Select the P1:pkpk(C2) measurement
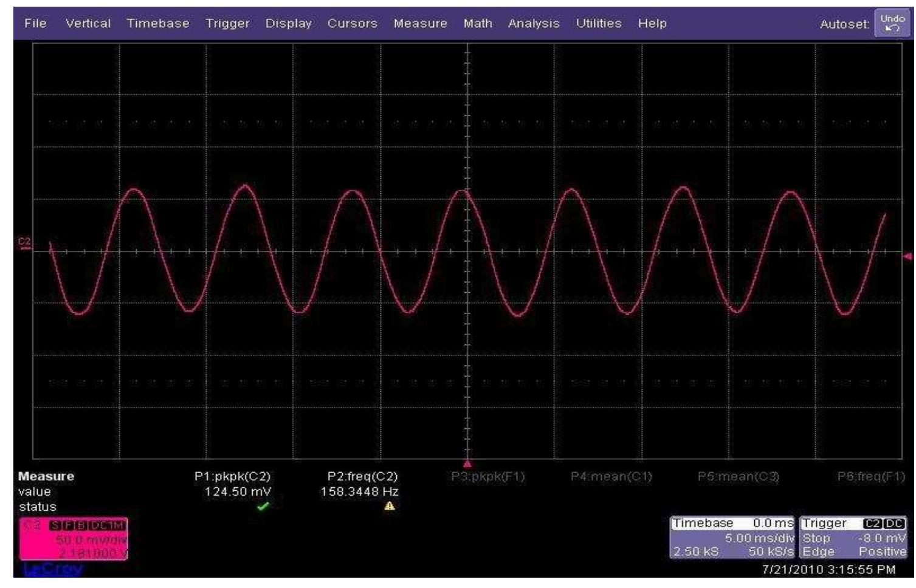 pos(232,477)
